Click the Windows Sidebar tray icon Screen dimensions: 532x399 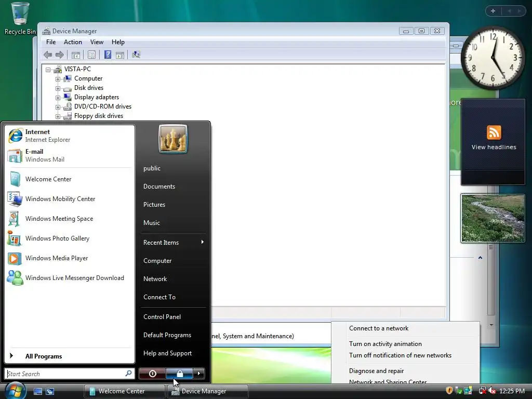tap(468, 391)
